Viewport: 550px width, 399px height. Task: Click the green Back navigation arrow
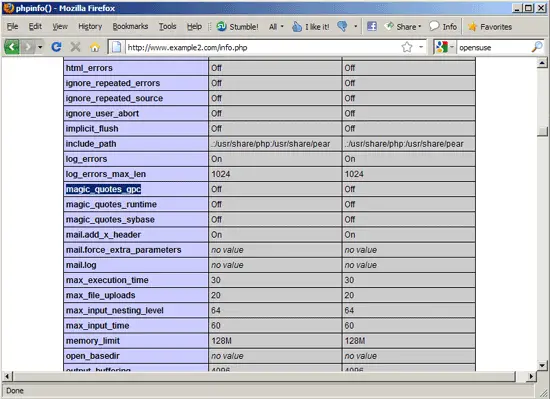(x=12, y=47)
